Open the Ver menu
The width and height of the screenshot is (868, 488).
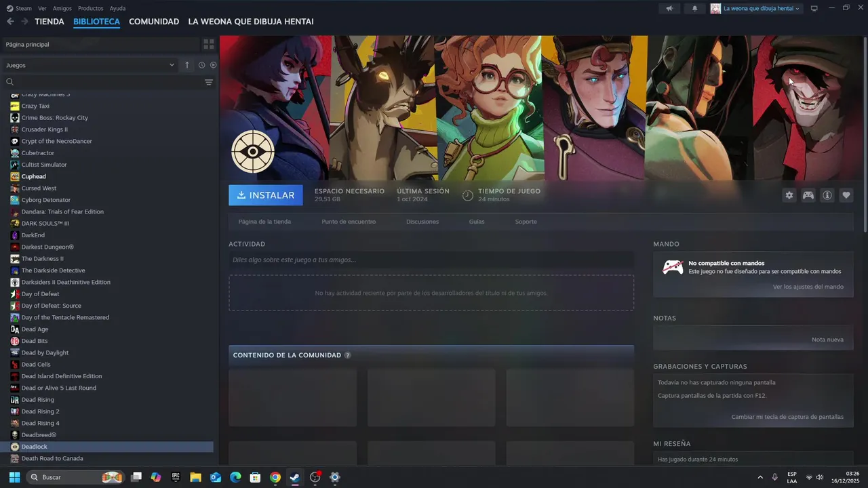(x=42, y=8)
